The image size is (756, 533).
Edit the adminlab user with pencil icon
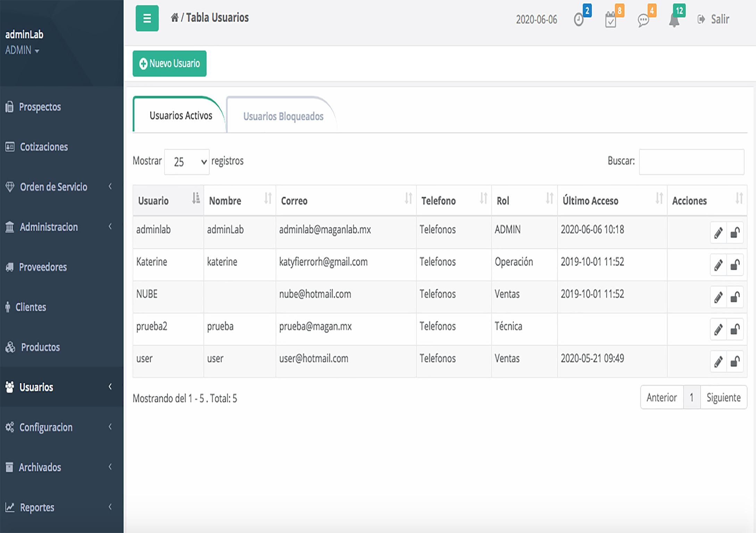[x=718, y=232]
